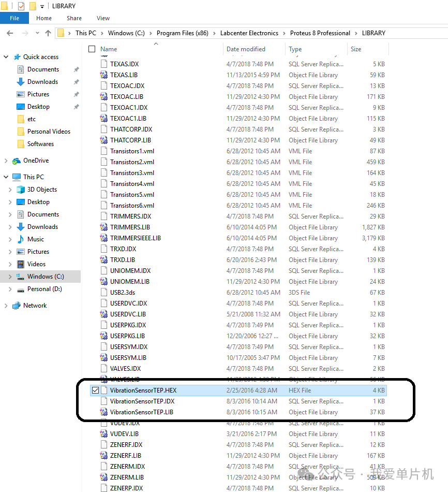Click the 3D Objects cube icon
This screenshot has width=448, height=492.
21,190
